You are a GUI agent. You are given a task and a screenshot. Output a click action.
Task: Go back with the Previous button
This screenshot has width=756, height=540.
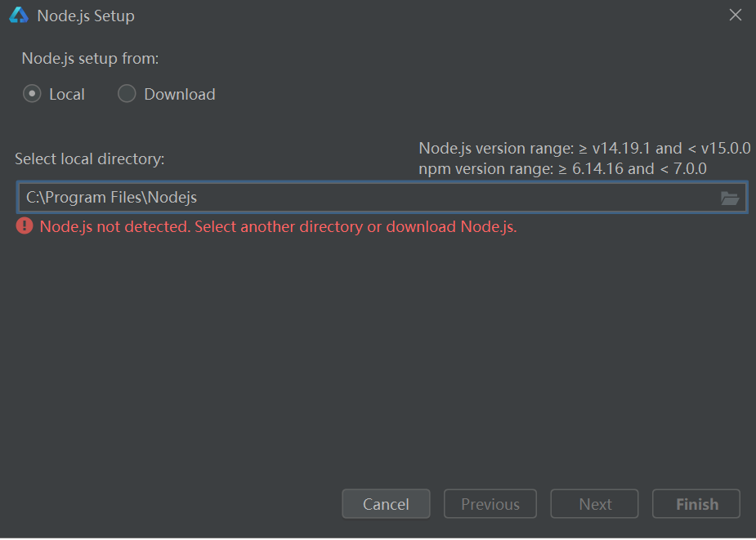pyautogui.click(x=490, y=504)
